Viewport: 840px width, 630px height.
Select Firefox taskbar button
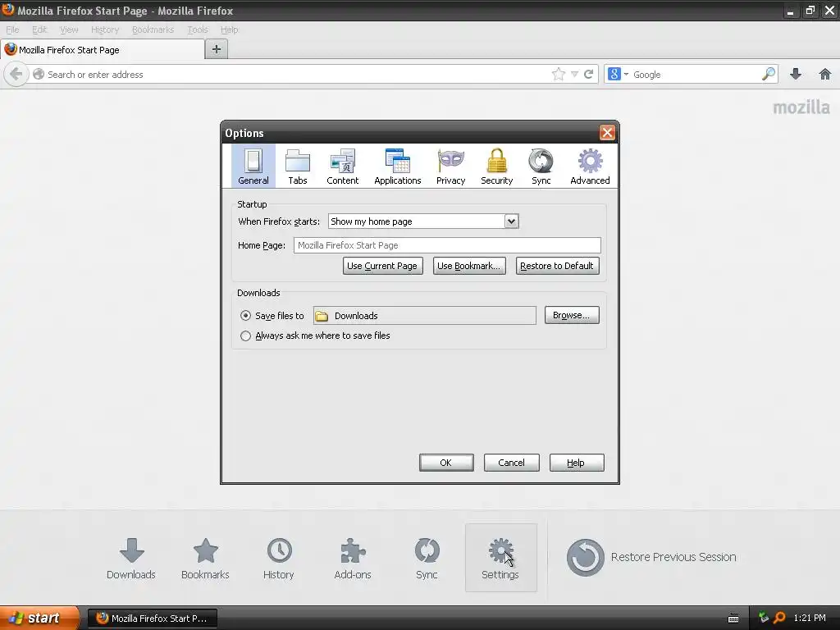pos(152,619)
